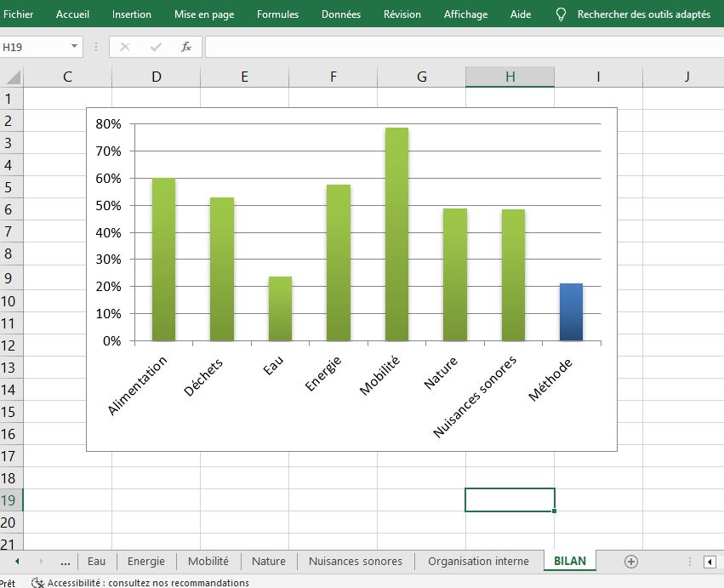Select row 20 header
This screenshot has height=588, width=724.
click(11, 522)
